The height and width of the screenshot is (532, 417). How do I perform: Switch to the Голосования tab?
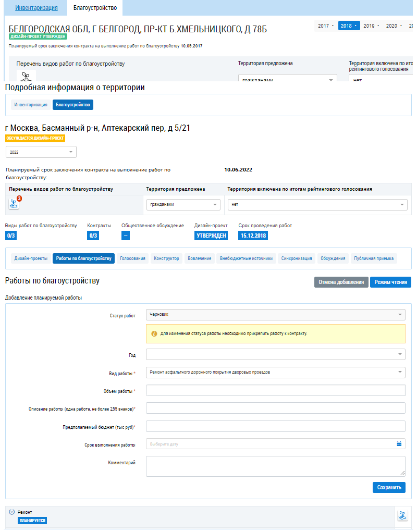pos(132,258)
